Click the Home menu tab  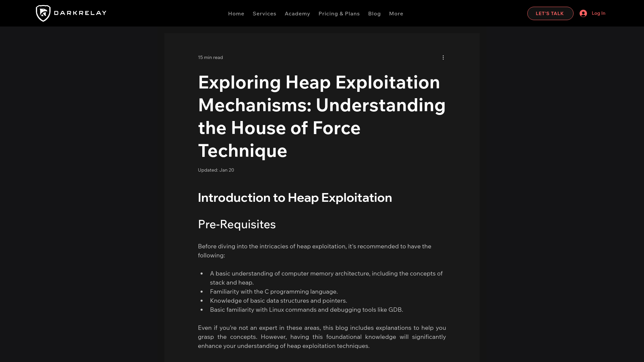(x=236, y=13)
